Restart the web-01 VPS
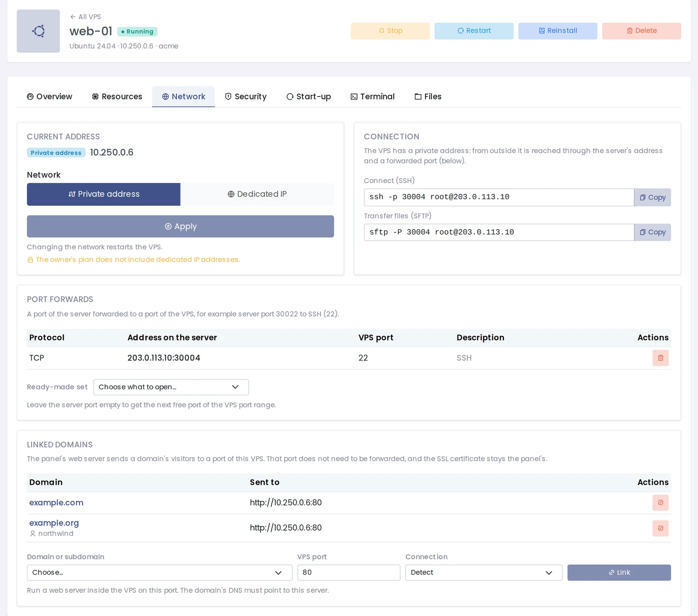This screenshot has width=698, height=616. point(474,31)
